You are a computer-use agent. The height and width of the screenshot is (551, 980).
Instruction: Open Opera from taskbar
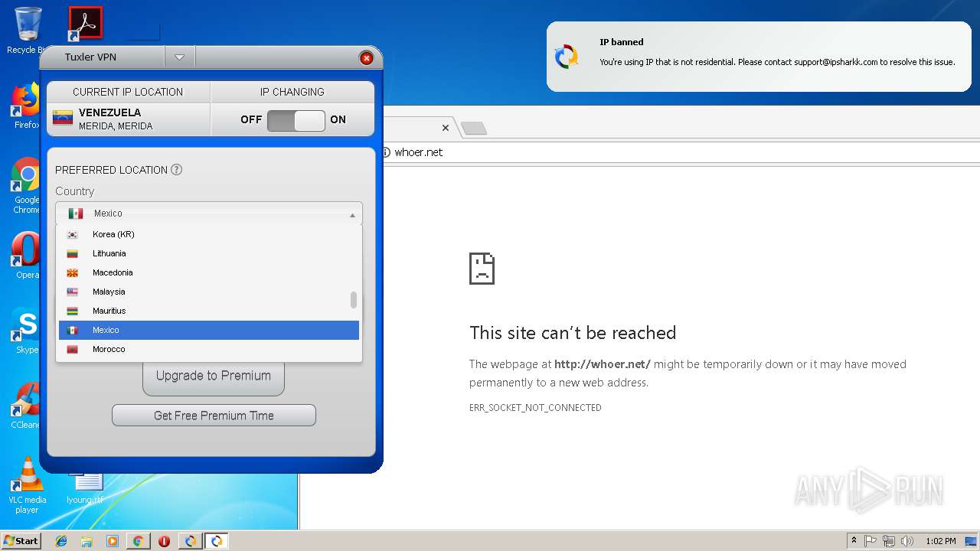pos(164,541)
